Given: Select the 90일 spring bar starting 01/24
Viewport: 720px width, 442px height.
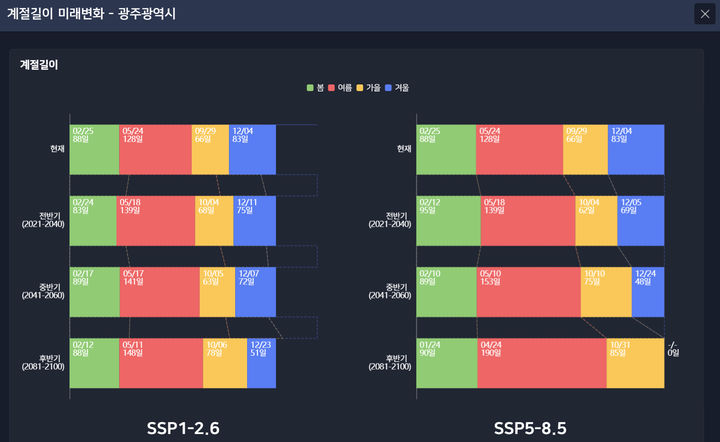Looking at the screenshot, I should tap(446, 363).
